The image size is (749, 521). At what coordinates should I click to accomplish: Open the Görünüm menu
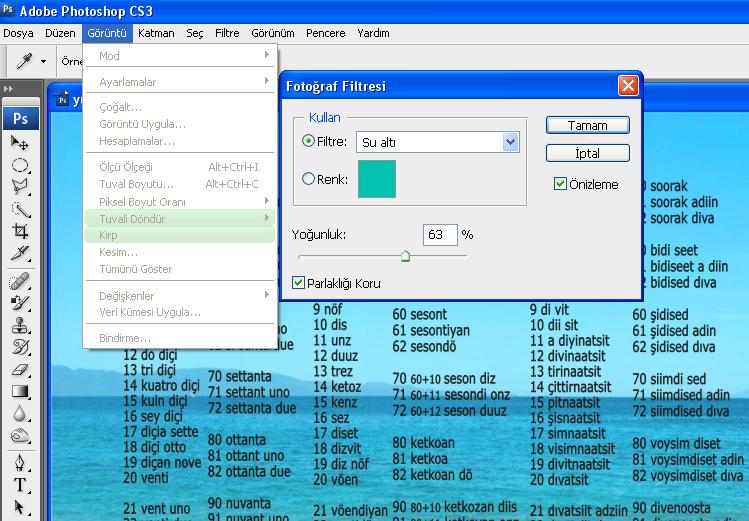click(x=273, y=33)
